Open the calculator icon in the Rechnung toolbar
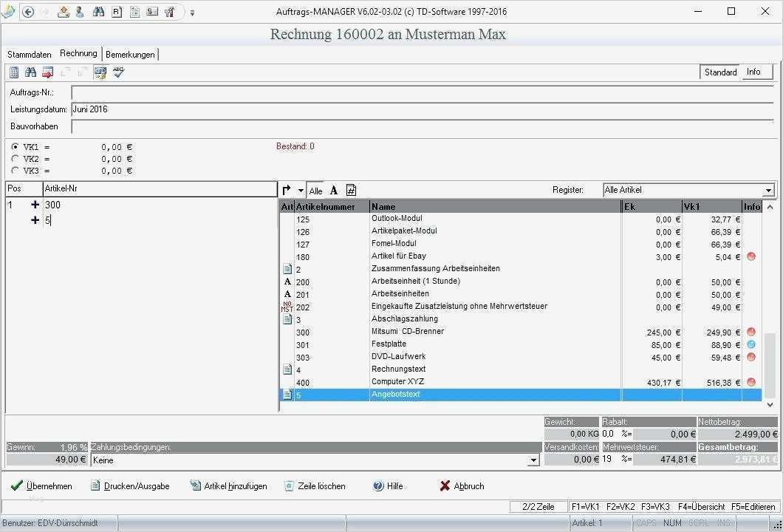The width and height of the screenshot is (783, 532). (14, 72)
